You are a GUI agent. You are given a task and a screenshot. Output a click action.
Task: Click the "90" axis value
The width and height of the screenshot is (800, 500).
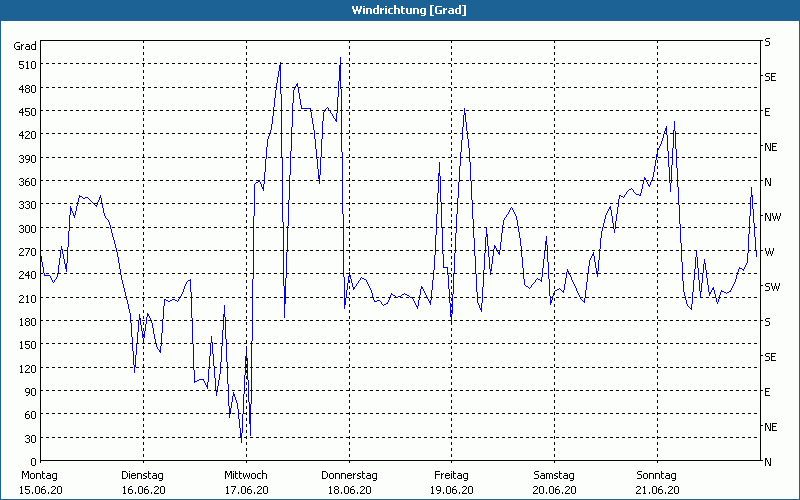point(30,391)
